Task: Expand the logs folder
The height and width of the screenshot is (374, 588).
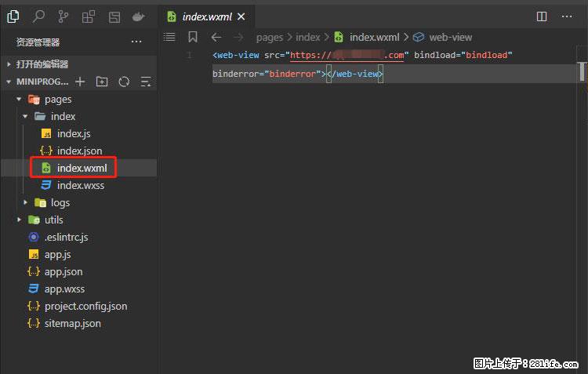Action: pyautogui.click(x=26, y=203)
